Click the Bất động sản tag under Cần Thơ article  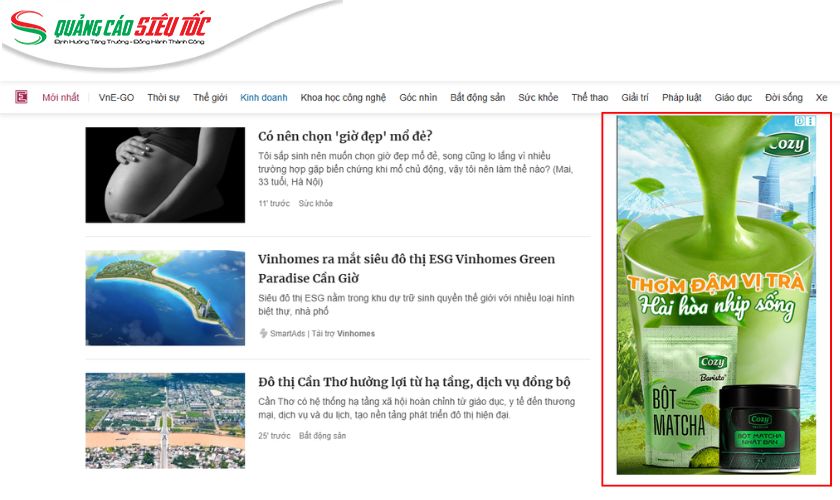[322, 436]
